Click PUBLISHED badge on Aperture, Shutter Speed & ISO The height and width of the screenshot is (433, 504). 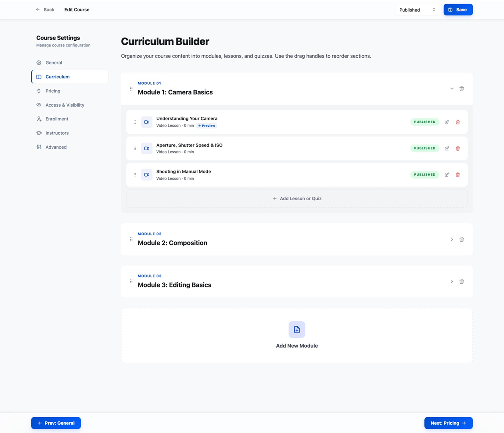coord(425,148)
